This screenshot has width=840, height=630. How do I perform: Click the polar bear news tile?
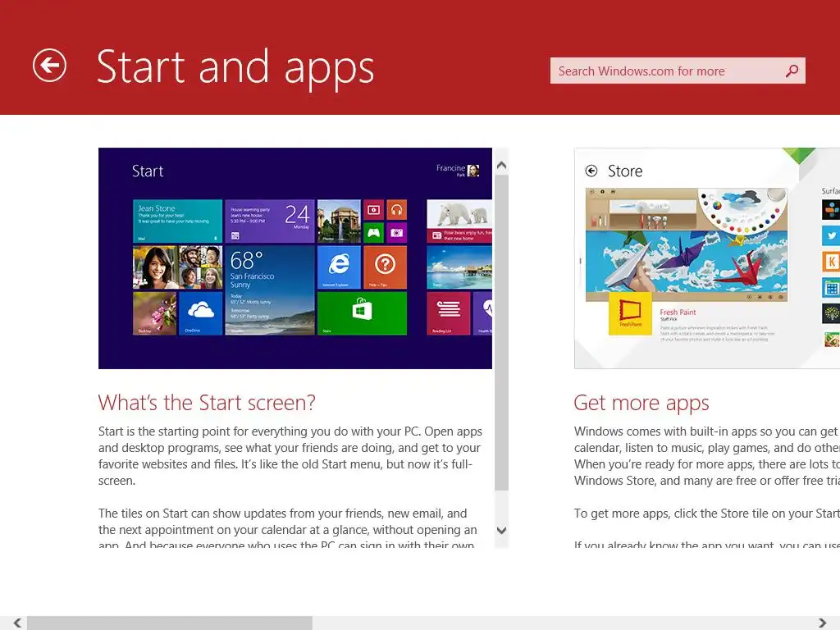pyautogui.click(x=459, y=221)
